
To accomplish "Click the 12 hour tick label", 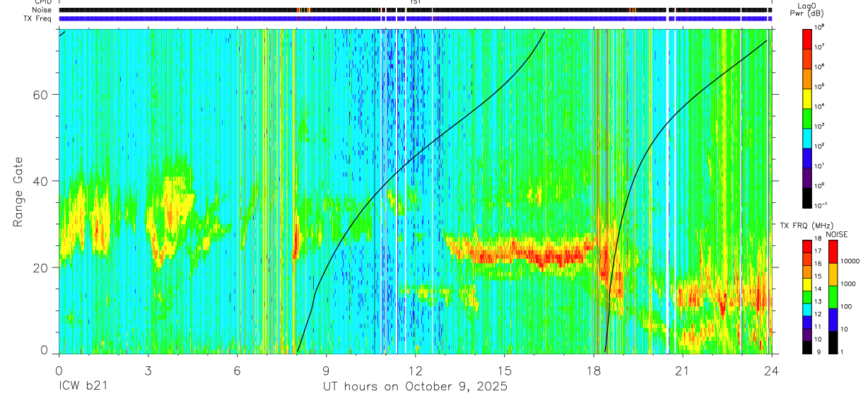I will click(416, 370).
